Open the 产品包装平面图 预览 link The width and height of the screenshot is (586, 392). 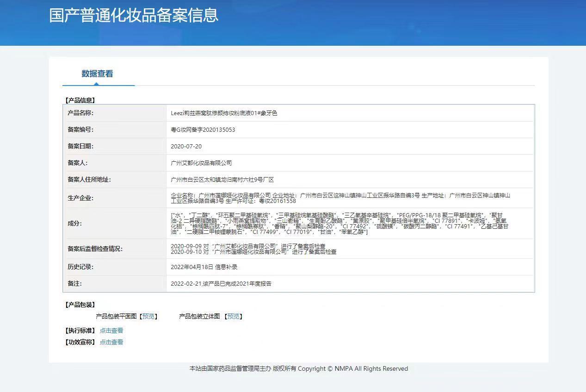pos(148,317)
